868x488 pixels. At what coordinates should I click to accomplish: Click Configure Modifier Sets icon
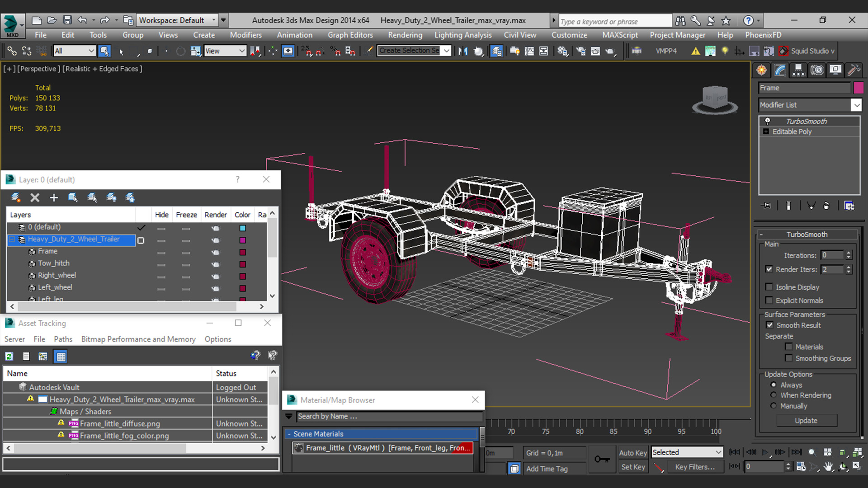[x=849, y=206]
